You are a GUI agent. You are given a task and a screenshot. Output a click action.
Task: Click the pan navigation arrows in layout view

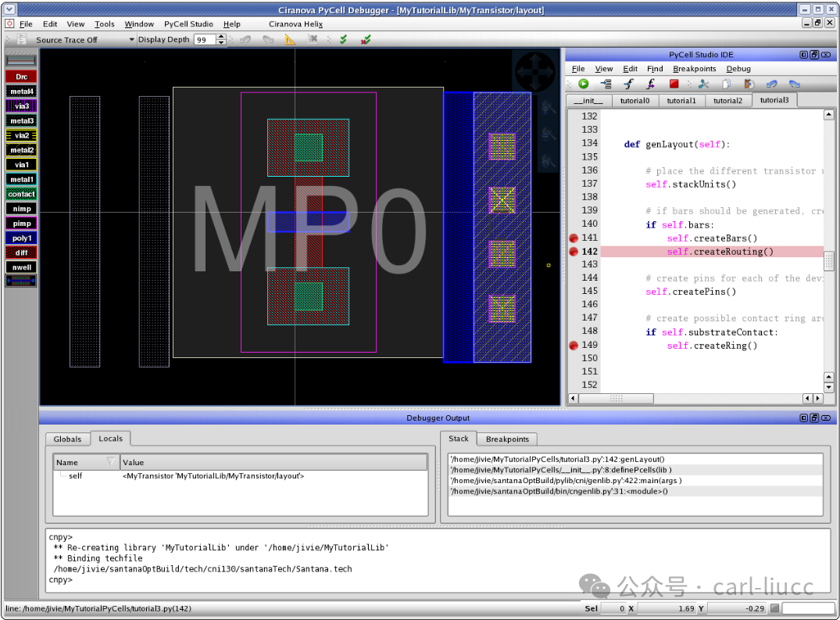coord(535,72)
